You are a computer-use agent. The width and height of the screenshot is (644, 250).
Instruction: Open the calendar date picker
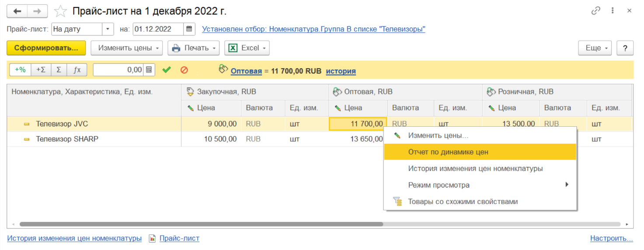click(189, 29)
